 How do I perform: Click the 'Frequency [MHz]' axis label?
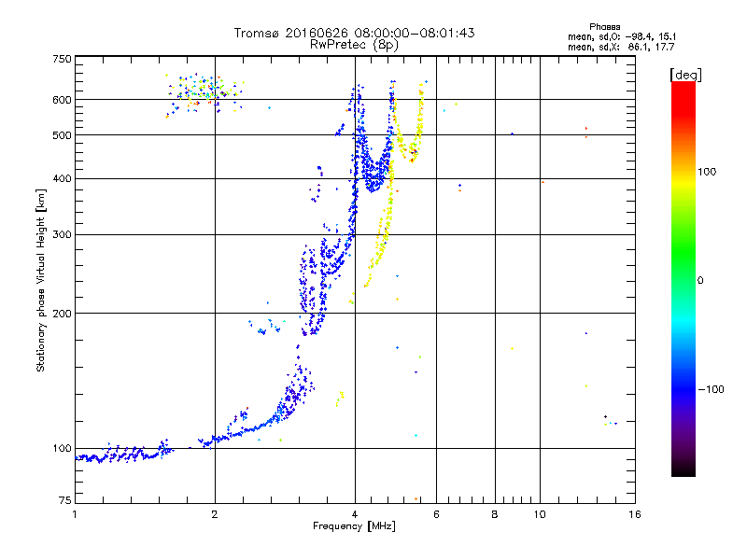point(354,526)
